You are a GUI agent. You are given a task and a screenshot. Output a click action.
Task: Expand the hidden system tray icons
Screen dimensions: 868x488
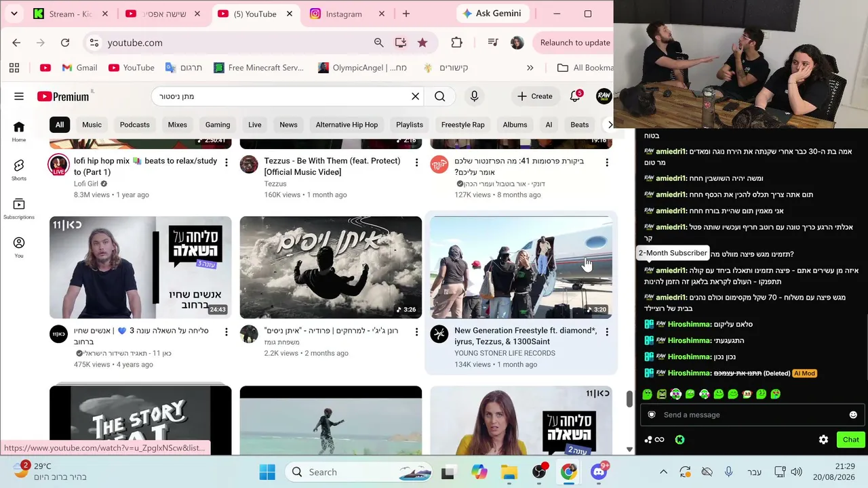click(x=664, y=472)
